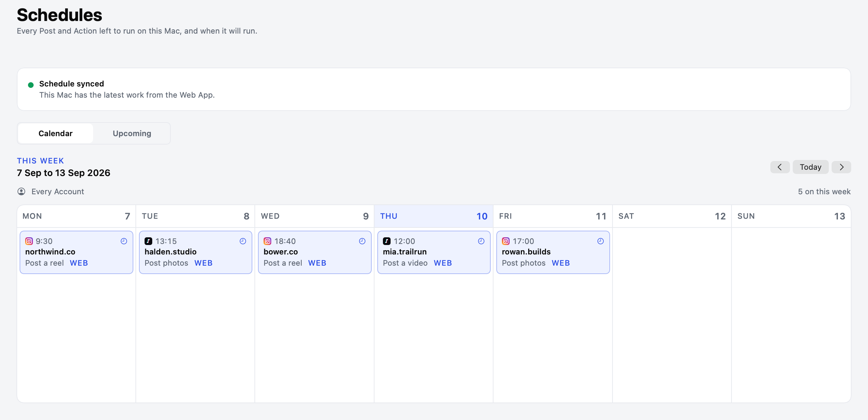868x420 pixels.
Task: Click the WEB tag on bower.co card
Action: 317,263
